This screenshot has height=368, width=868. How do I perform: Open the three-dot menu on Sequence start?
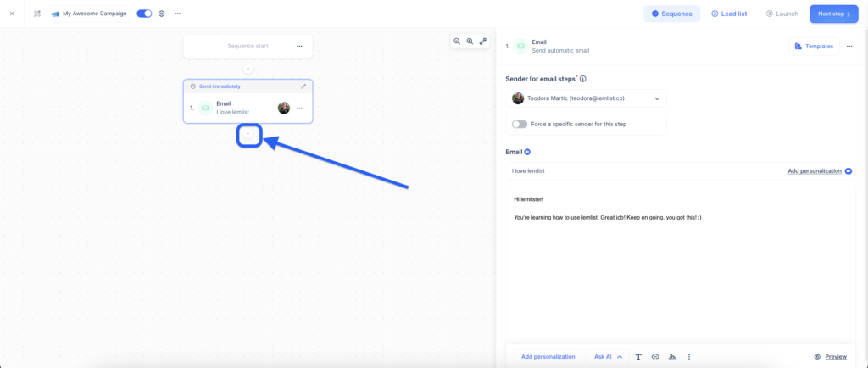[299, 47]
